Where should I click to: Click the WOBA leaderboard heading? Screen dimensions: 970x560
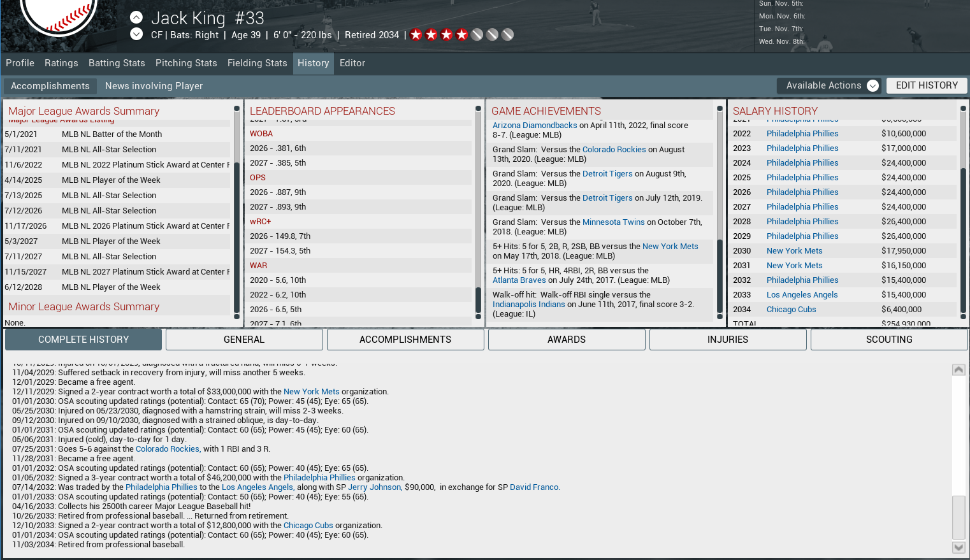261,134
